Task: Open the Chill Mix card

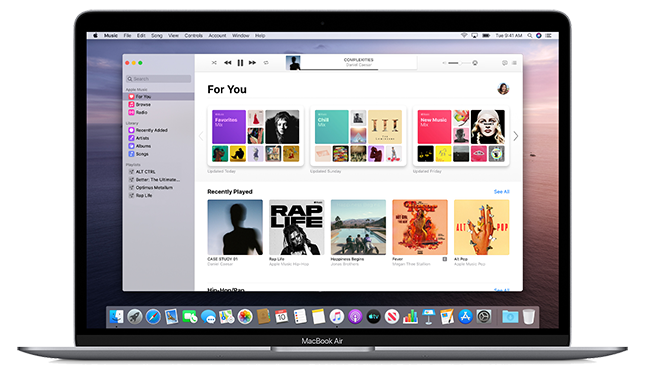Action: coord(358,136)
